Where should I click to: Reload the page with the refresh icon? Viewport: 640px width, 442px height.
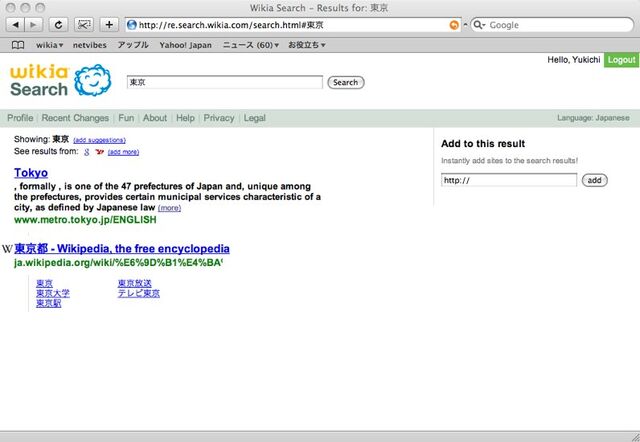pos(58,25)
